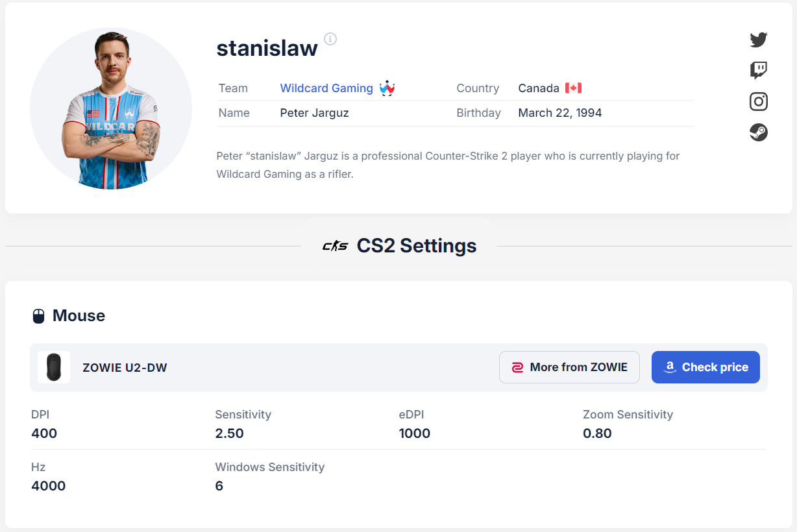Open the Instagram profile icon
Image resolution: width=797 pixels, height=532 pixels.
tap(758, 101)
